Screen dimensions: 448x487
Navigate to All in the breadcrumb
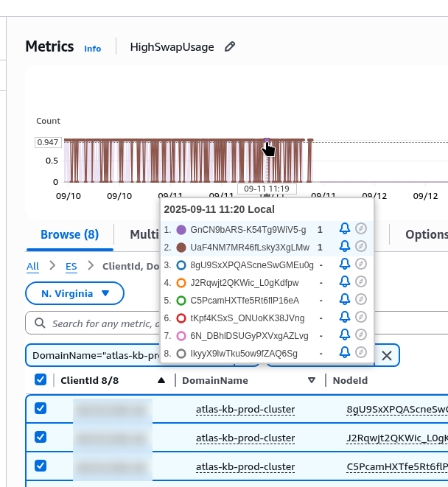(32, 266)
